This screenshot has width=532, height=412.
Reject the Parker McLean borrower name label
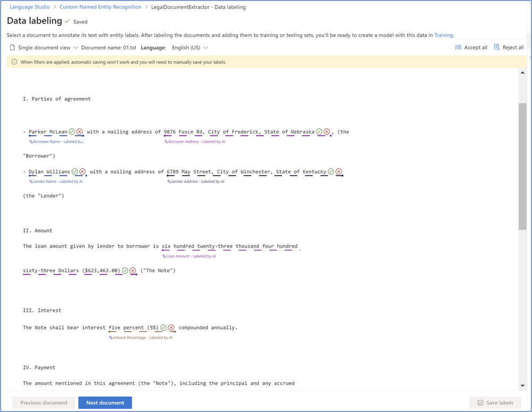click(x=79, y=131)
